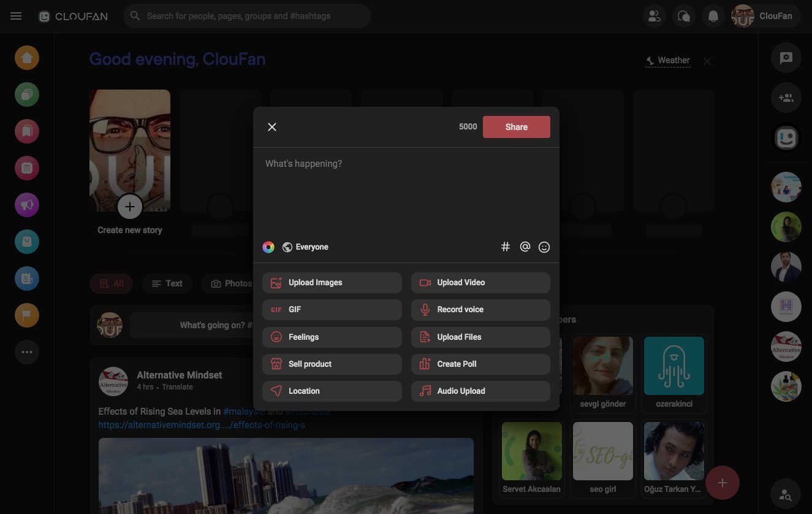Choose Upload Video option
Screen dimensions: 812x514
coord(480,283)
